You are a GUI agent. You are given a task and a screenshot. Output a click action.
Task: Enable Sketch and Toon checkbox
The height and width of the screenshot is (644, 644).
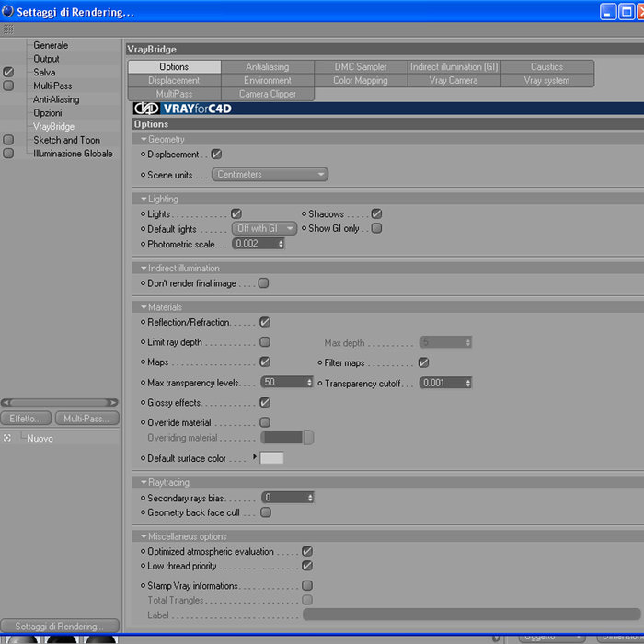8,140
